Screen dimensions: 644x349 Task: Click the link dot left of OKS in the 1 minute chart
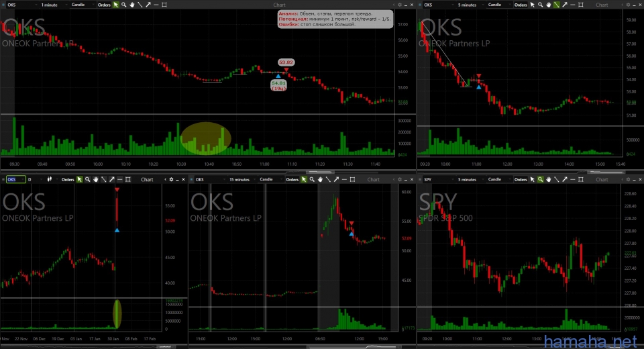pos(3,5)
